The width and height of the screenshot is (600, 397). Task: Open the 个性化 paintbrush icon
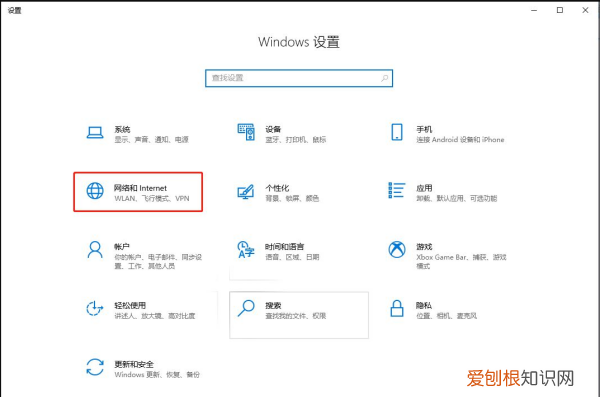pyautogui.click(x=245, y=191)
